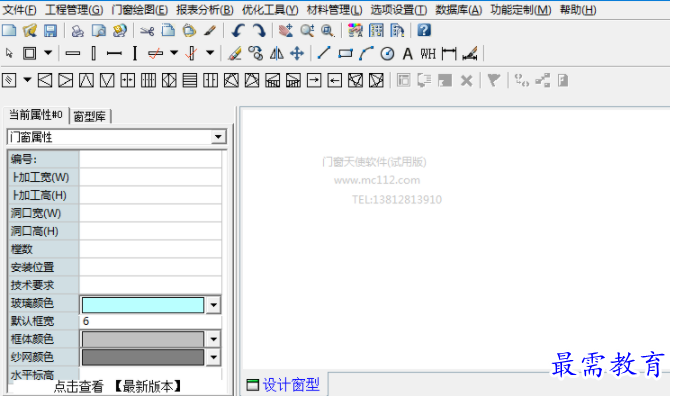Open dropdown next to vertical red-check bar

coord(210,54)
